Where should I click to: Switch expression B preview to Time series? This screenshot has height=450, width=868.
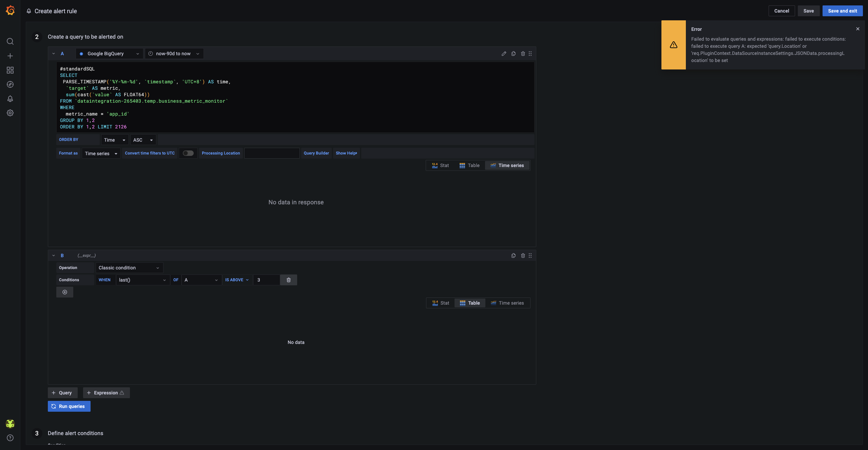tap(507, 303)
